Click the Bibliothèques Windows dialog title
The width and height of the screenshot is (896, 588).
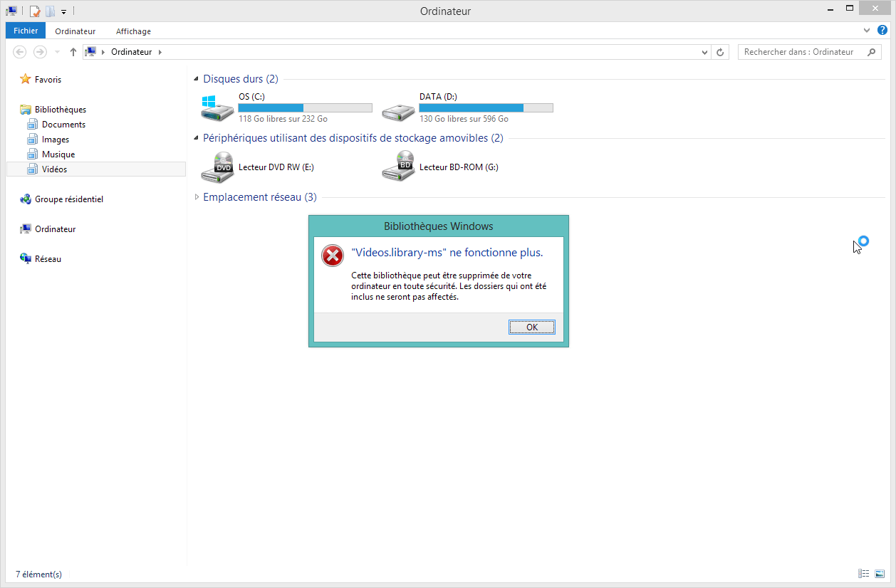pos(439,226)
